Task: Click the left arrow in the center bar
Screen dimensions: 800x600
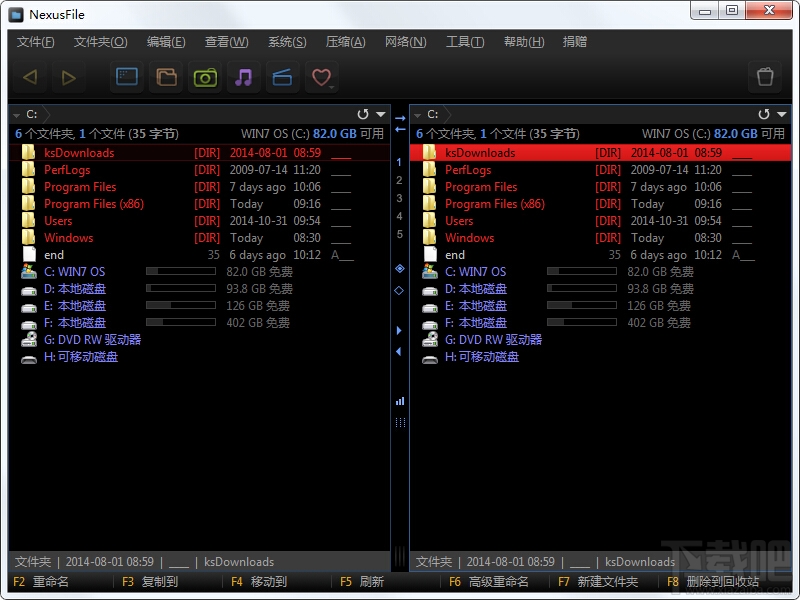Action: point(400,130)
